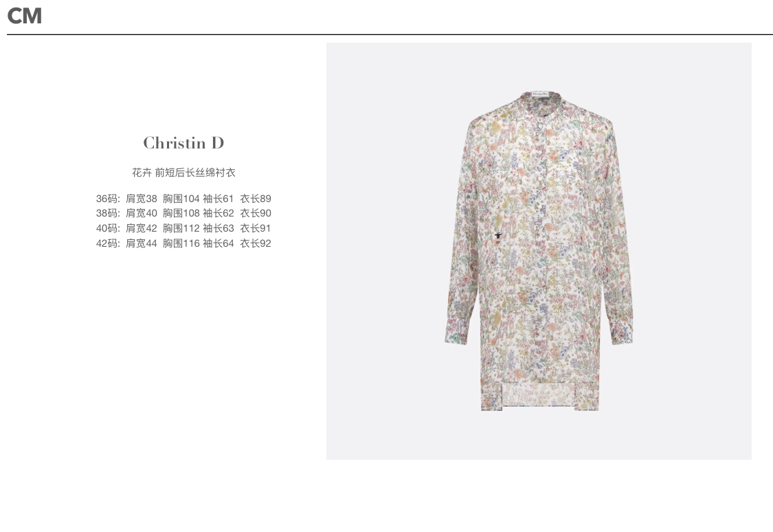The width and height of the screenshot is (773, 532).
Task: Select the 40码 size row
Action: (183, 228)
